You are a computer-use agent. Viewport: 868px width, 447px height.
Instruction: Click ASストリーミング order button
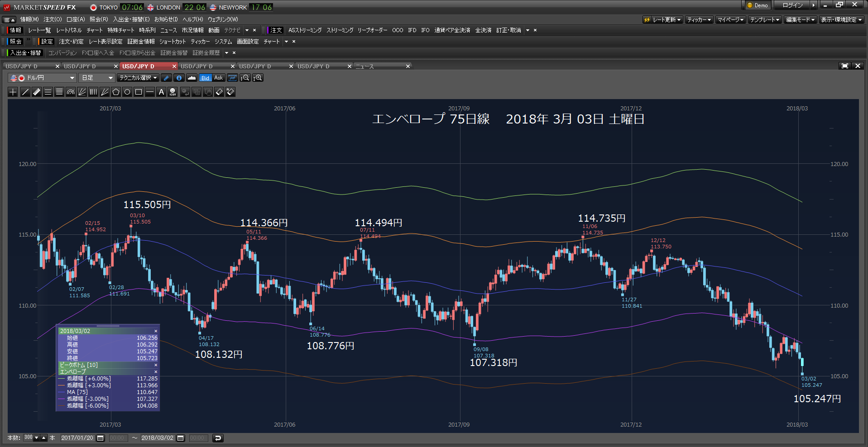pyautogui.click(x=305, y=30)
